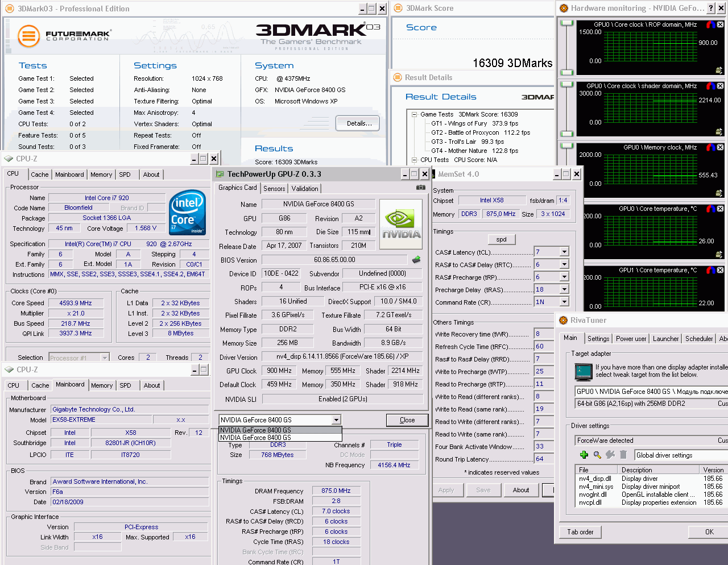The image size is (728, 565).
Task: Select the highlighted NVIDIA GeForce 8400 GS list entry
Action: [280, 430]
